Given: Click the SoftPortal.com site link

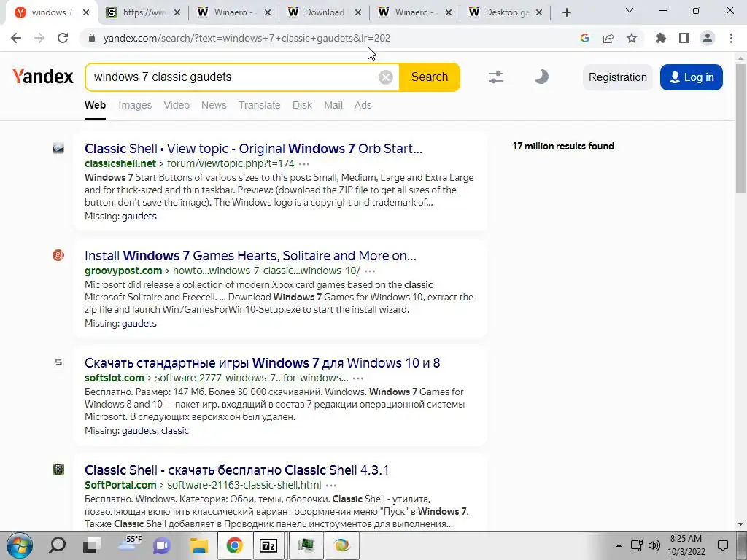Looking at the screenshot, I should click(120, 485).
